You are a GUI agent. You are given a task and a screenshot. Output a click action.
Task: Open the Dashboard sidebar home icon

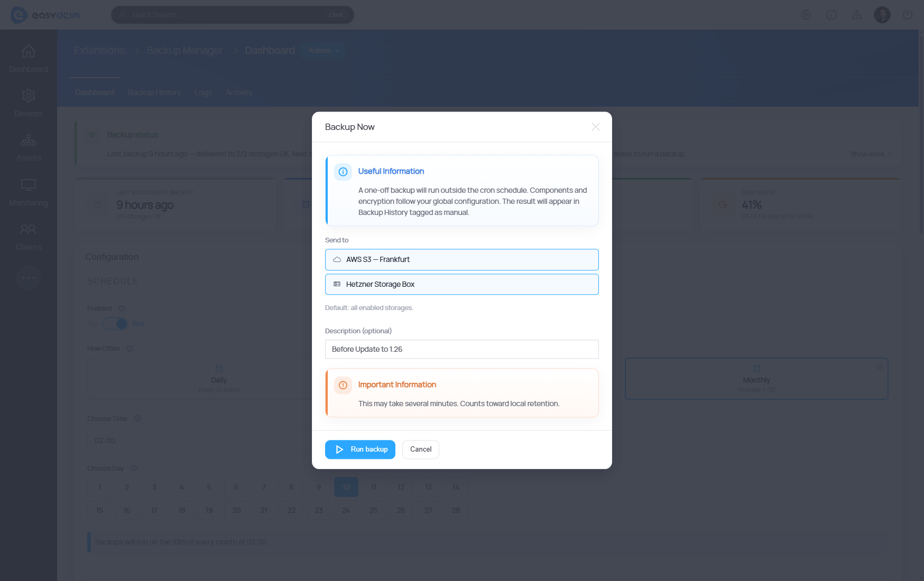click(29, 51)
